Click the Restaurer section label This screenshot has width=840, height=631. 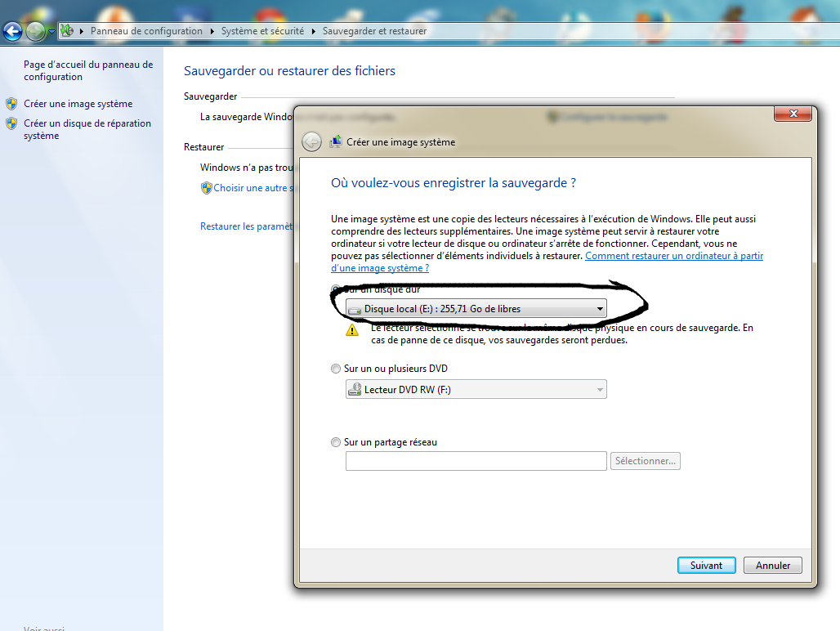204,147
